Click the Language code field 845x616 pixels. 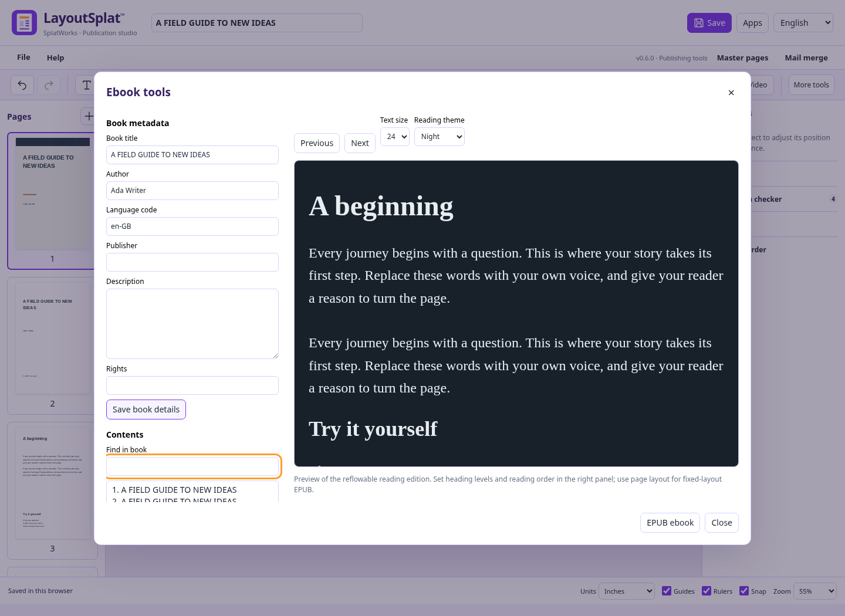coord(192,226)
